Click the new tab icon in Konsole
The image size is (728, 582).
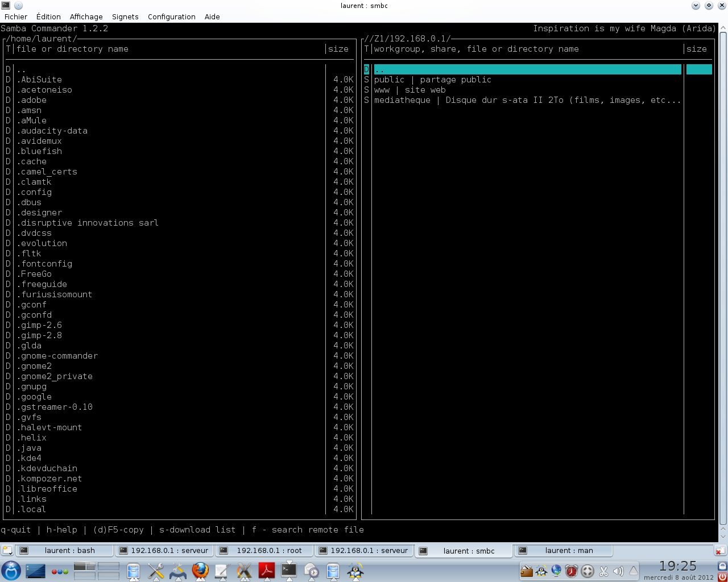tap(7, 550)
